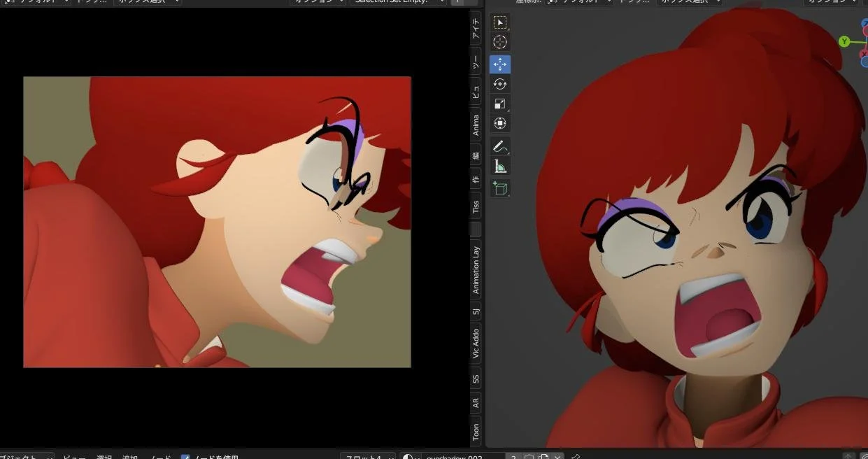The width and height of the screenshot is (868, 459).
Task: Open the ツー sidebar tab
Action: [x=476, y=63]
